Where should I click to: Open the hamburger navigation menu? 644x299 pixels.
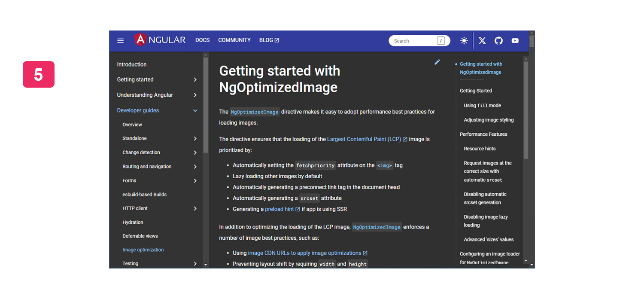(121, 41)
